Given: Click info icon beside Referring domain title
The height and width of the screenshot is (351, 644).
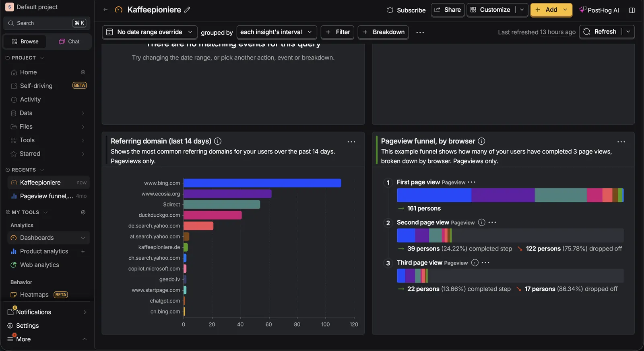Looking at the screenshot, I should (x=218, y=141).
